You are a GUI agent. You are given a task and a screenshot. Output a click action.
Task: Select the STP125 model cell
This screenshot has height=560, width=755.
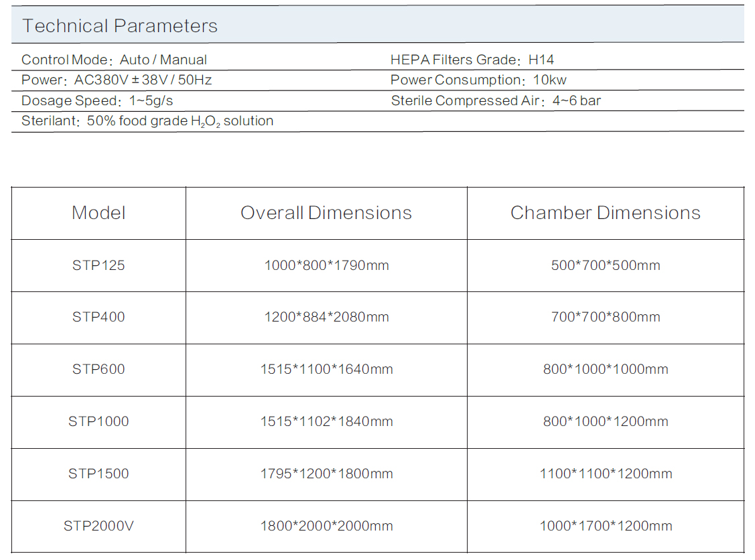tap(98, 265)
